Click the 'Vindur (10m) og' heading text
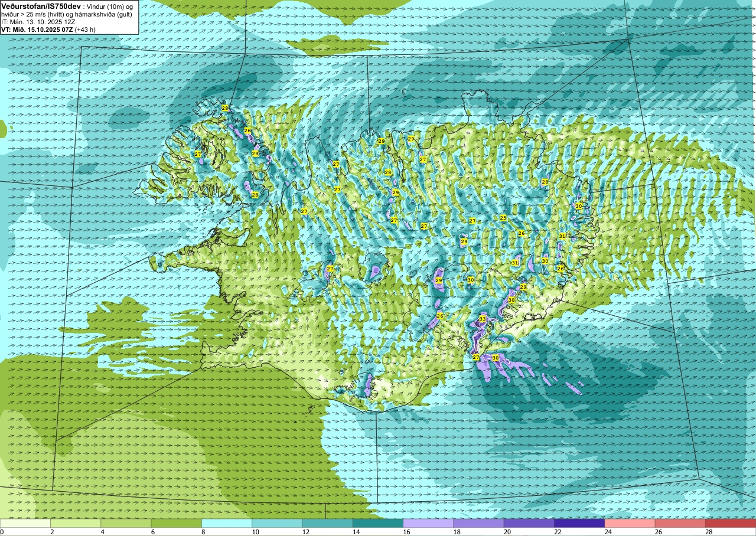This screenshot has height=536, width=756. pos(110,6)
